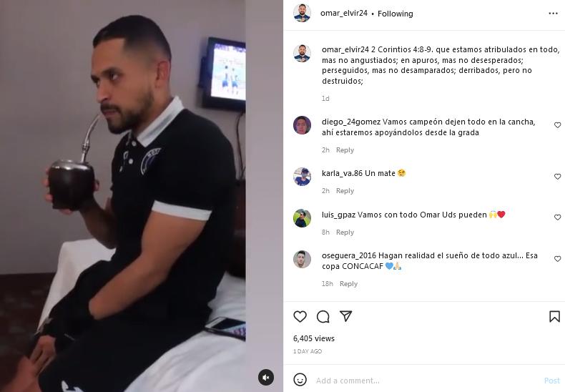Click the Post comment button
Screen dimensions: 565x392
pyautogui.click(x=551, y=381)
